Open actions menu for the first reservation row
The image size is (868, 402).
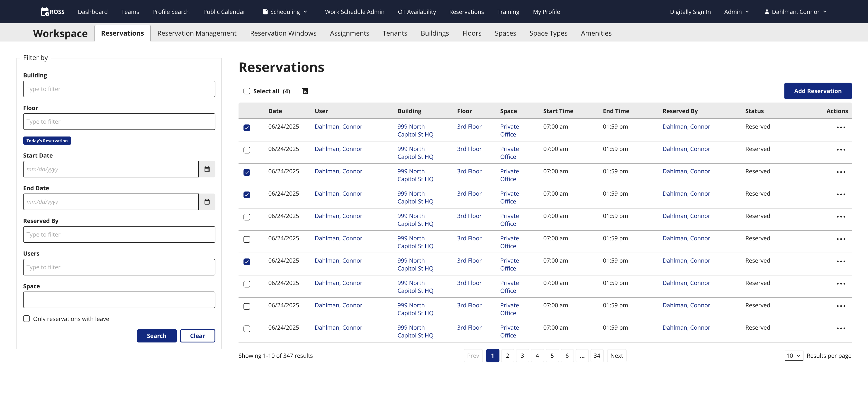[x=841, y=127]
